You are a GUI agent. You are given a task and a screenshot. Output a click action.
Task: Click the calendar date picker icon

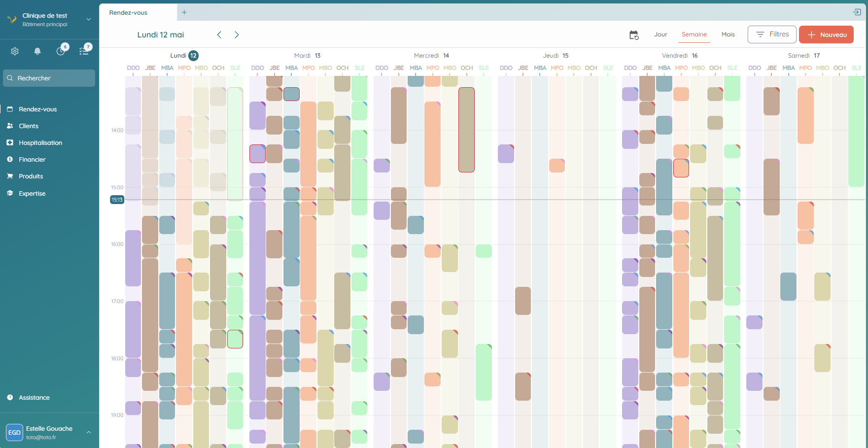click(x=634, y=34)
